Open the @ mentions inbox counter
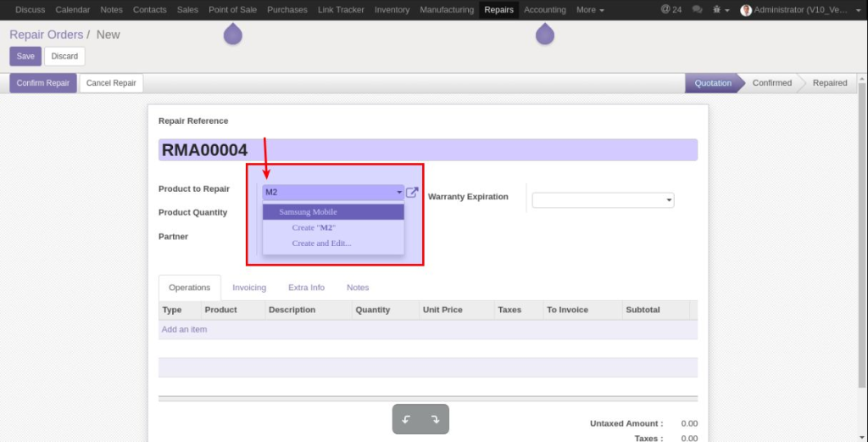Screen dimensions: 868x442 670,10
